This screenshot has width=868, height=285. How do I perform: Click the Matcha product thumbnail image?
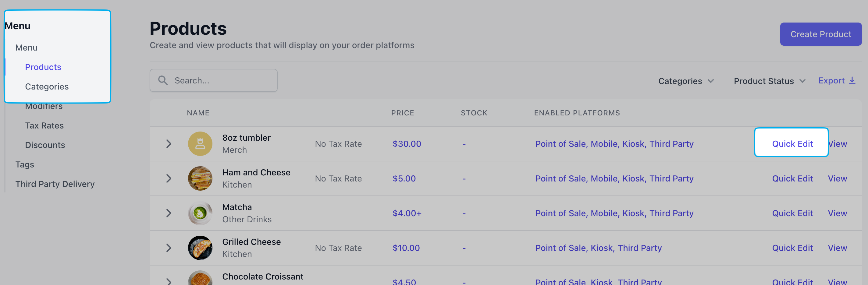tap(200, 213)
